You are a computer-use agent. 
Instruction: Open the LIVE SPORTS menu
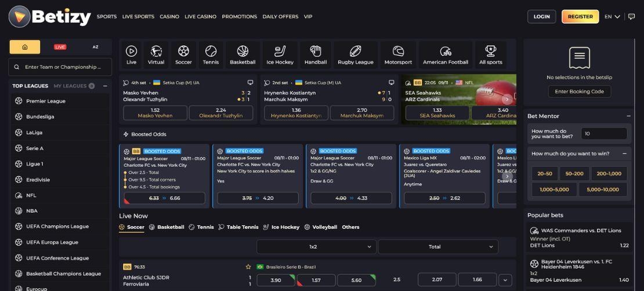139,16
